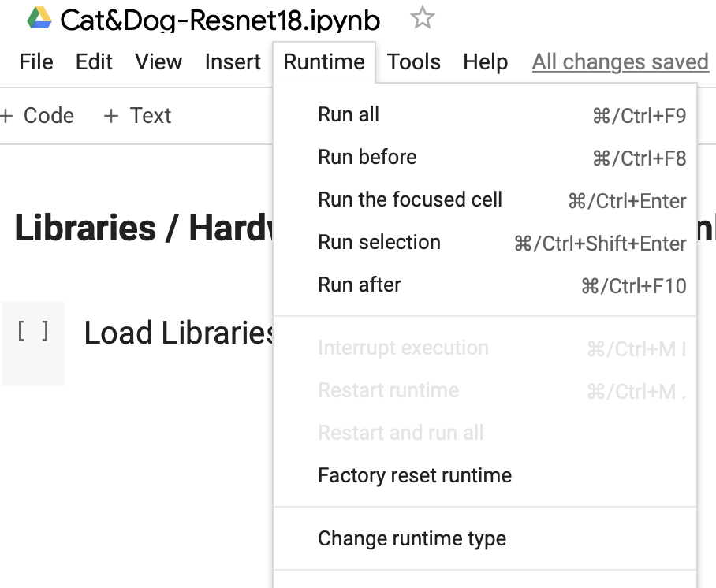
Task: Open the Insert menu
Action: (233, 62)
